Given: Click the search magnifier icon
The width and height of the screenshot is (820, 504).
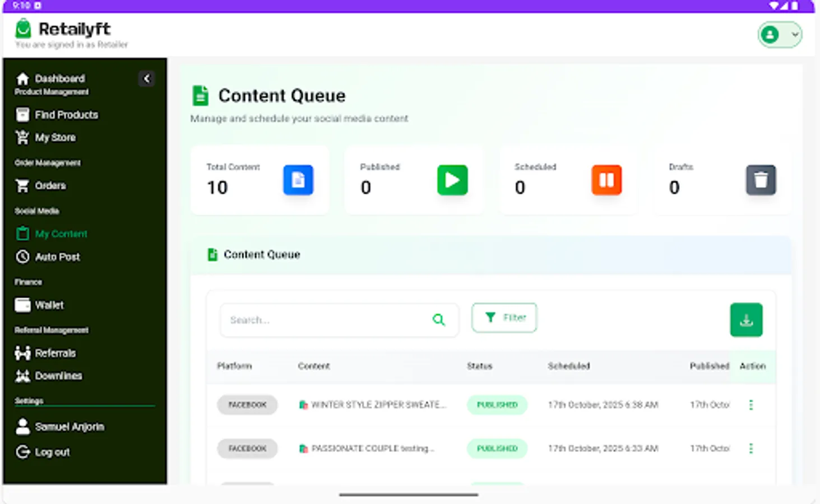Looking at the screenshot, I should click(x=439, y=320).
